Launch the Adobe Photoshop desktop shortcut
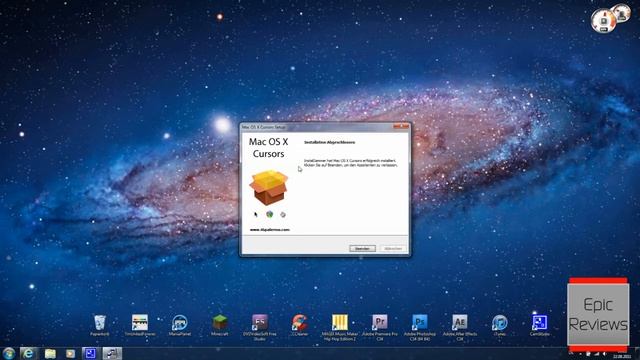The height and width of the screenshot is (360, 640). (x=420, y=327)
